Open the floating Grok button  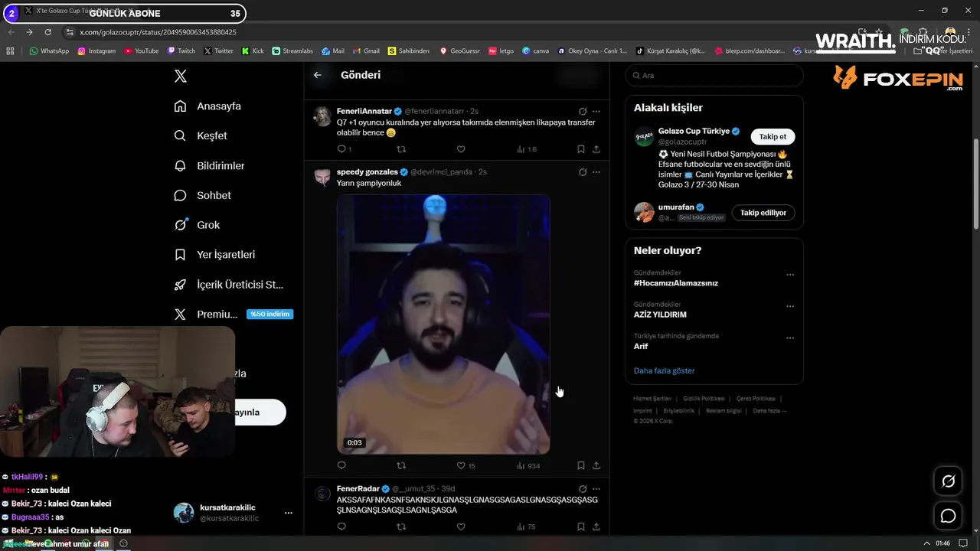click(x=949, y=481)
